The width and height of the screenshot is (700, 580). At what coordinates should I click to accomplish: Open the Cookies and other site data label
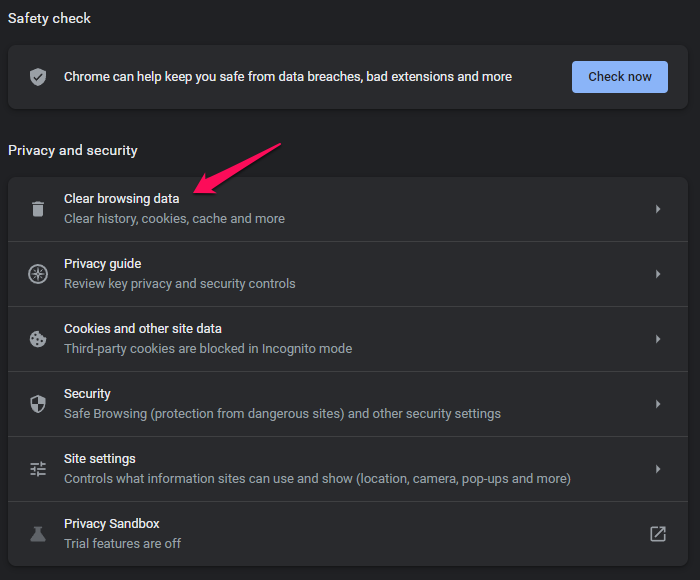(143, 329)
